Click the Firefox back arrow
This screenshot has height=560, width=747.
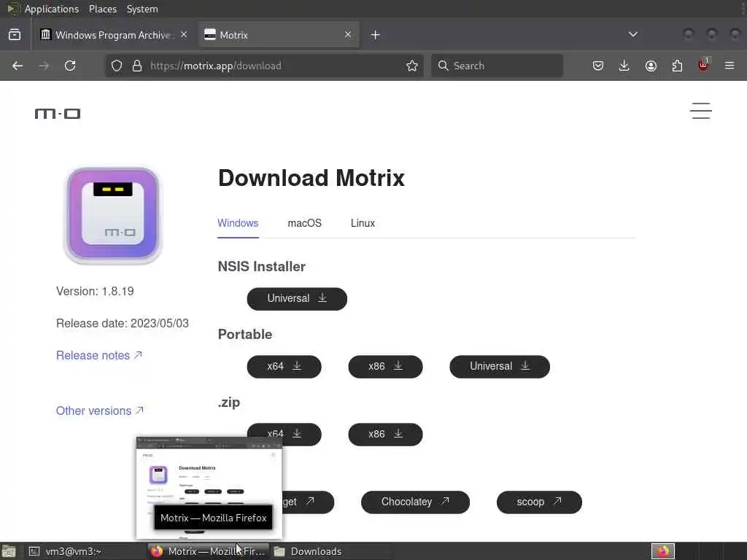coord(18,66)
